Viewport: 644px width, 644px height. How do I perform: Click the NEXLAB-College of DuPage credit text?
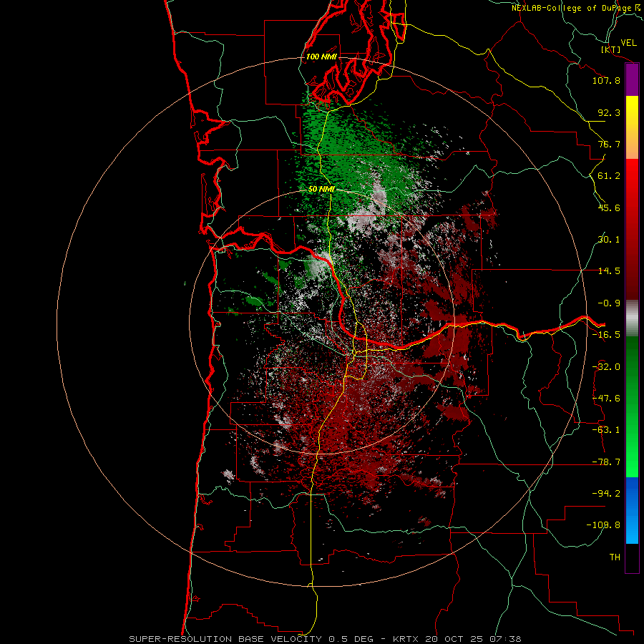click(577, 8)
